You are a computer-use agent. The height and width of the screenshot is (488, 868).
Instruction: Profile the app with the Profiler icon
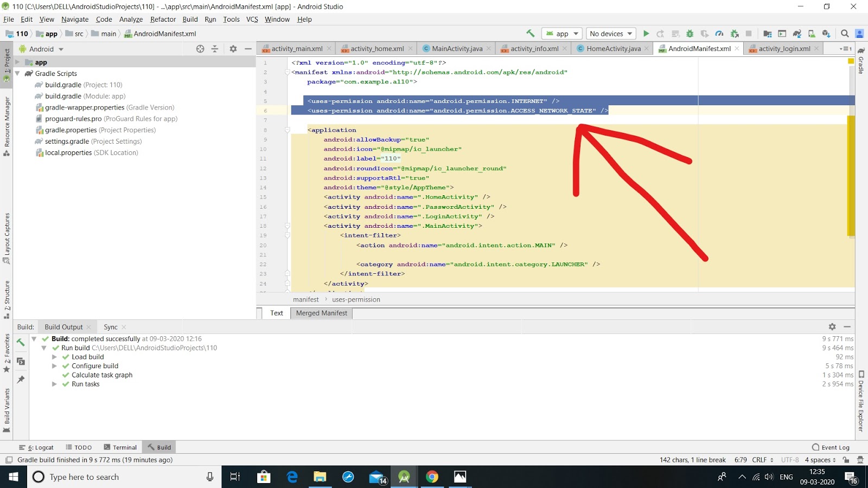(718, 33)
